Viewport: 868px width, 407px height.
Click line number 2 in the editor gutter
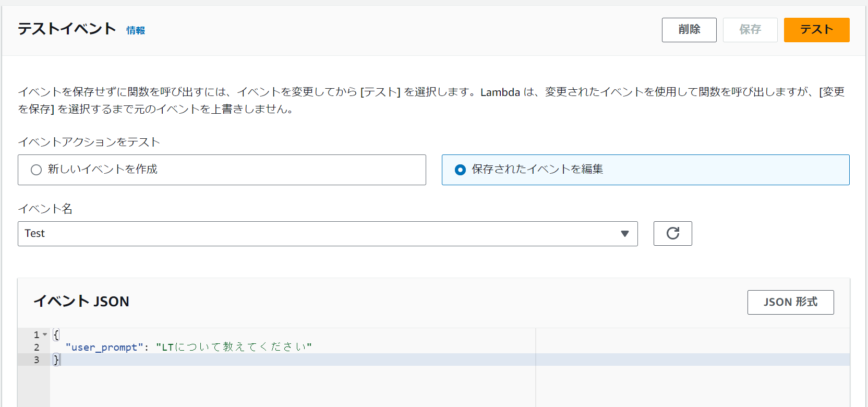tap(37, 347)
